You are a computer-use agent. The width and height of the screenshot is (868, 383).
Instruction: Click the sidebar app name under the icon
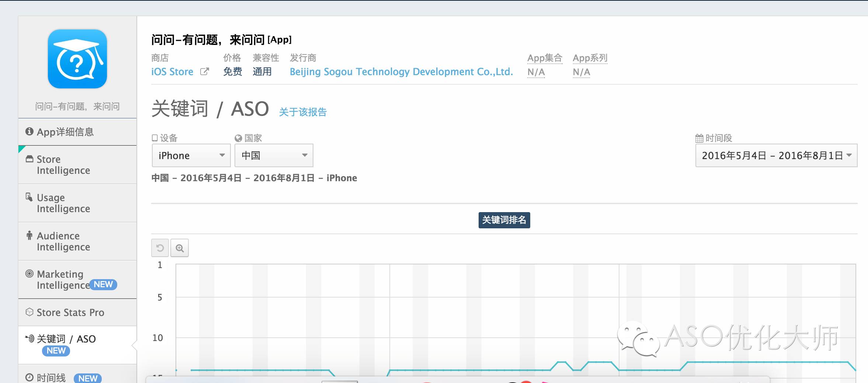pos(77,106)
